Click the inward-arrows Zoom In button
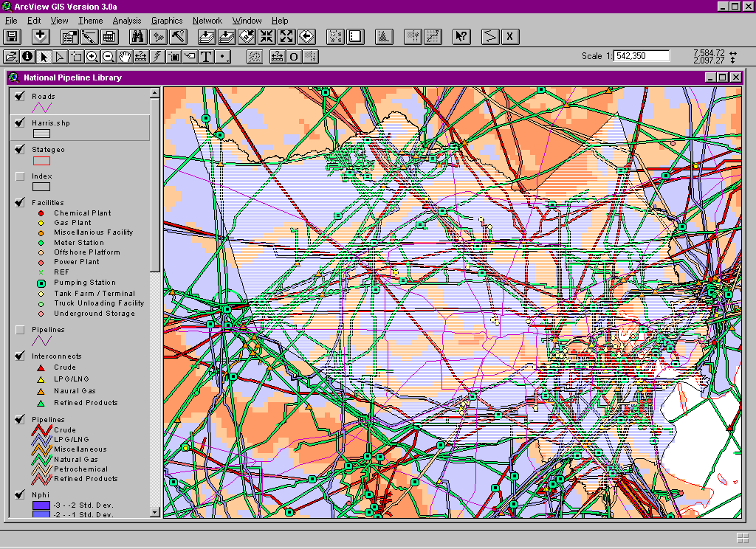Viewport: 756px width, 549px height. [x=266, y=37]
